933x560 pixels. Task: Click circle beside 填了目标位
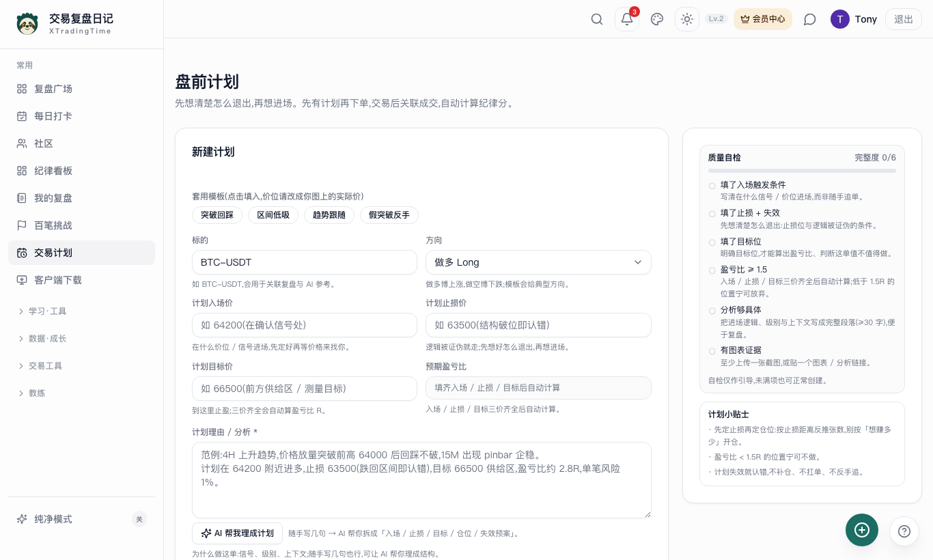712,242
